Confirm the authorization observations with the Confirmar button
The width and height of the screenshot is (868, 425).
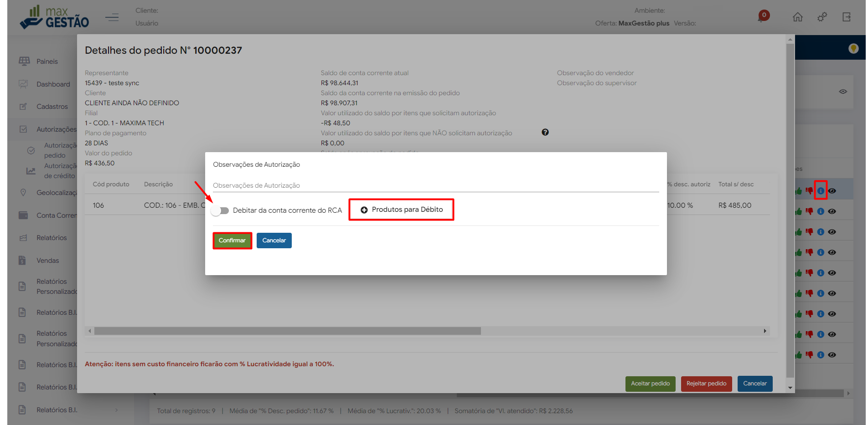click(x=232, y=241)
